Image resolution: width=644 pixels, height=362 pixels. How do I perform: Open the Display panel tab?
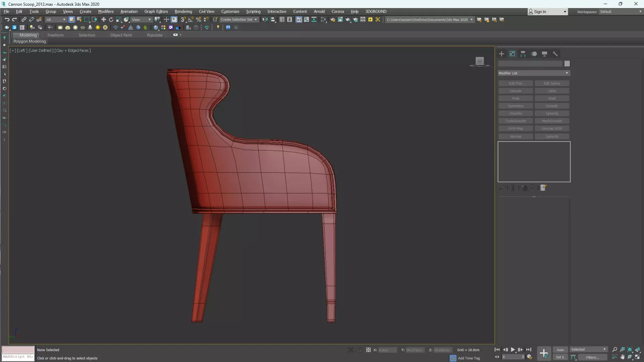(544, 54)
